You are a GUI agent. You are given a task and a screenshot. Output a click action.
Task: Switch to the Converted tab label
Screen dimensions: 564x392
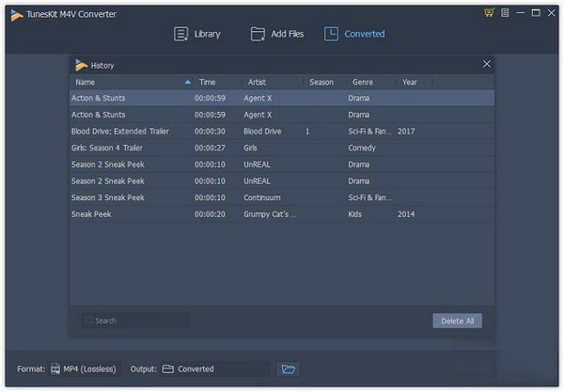click(365, 34)
